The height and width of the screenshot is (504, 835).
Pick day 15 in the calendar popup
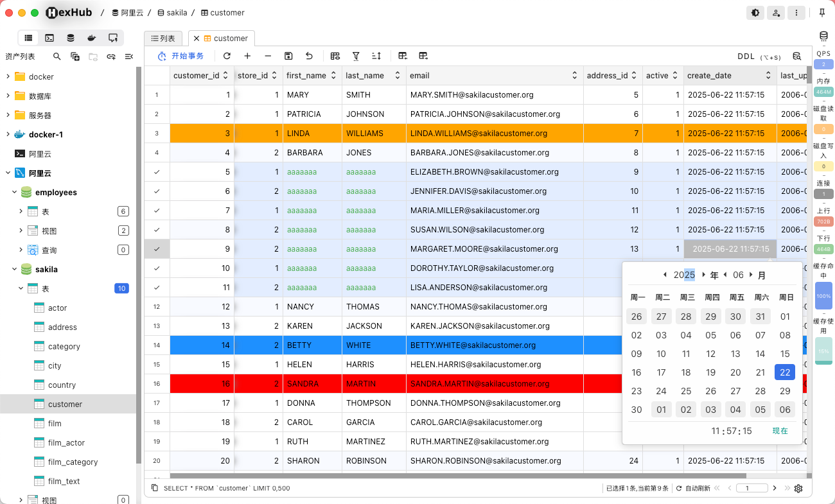784,354
